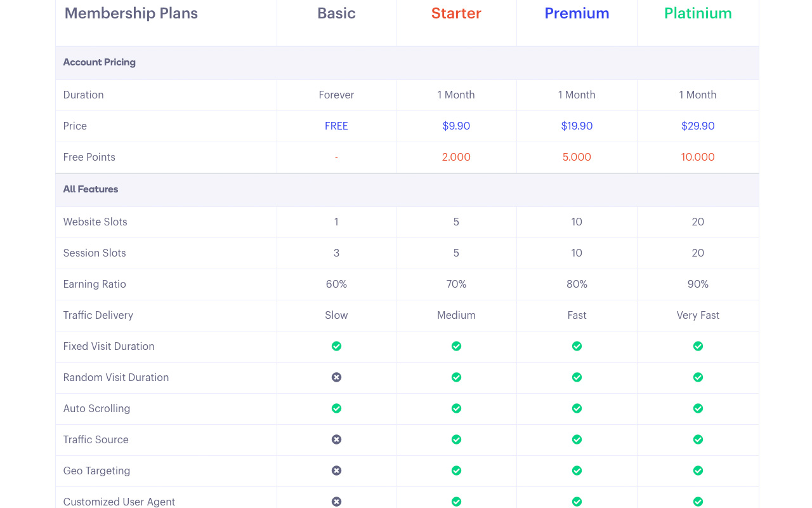Click the Traffic Source checkmark under Platinium

[x=698, y=439]
